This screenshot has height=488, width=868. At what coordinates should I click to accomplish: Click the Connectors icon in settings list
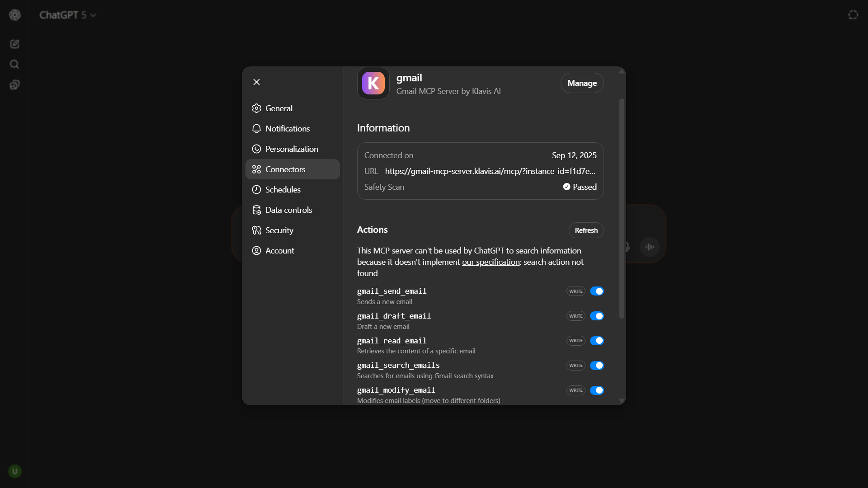(256, 169)
